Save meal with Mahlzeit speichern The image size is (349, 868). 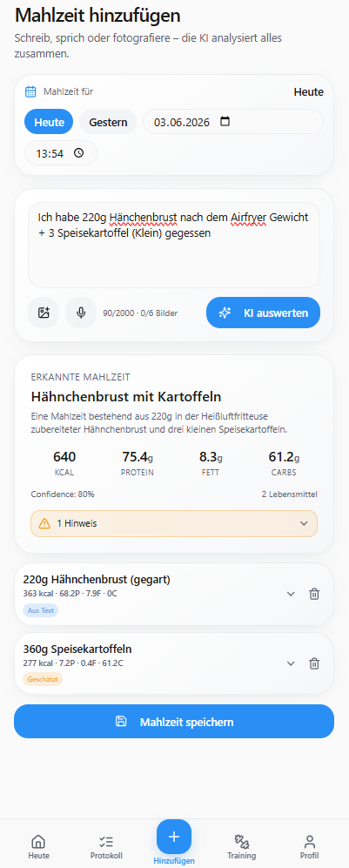[174, 722]
